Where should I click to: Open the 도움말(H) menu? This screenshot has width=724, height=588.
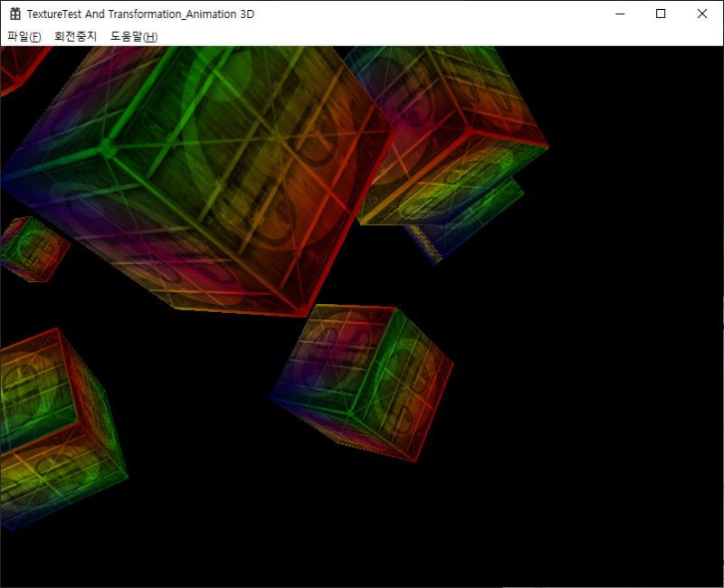click(x=134, y=36)
